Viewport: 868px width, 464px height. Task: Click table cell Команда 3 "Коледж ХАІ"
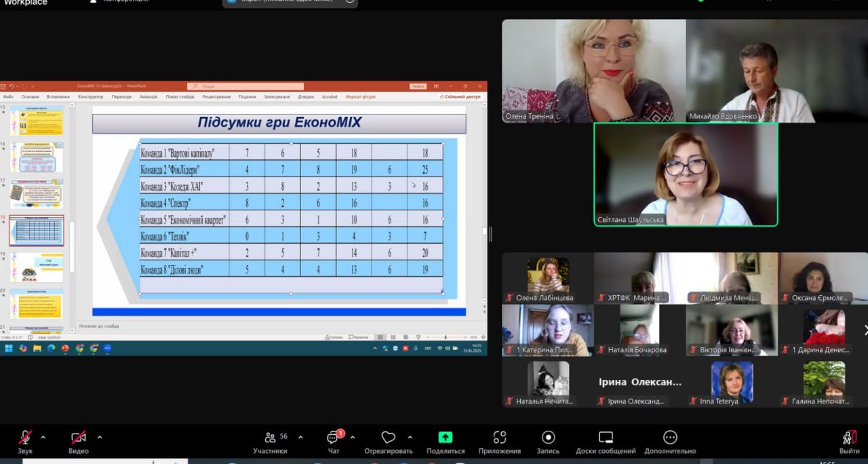(184, 186)
